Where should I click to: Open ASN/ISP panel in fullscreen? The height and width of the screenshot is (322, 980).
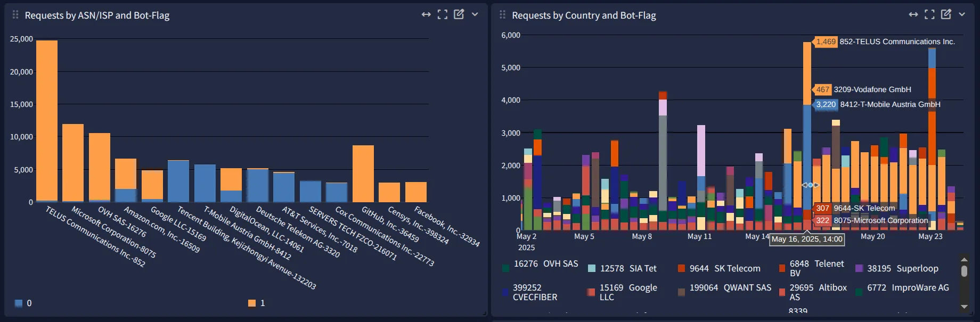click(443, 14)
